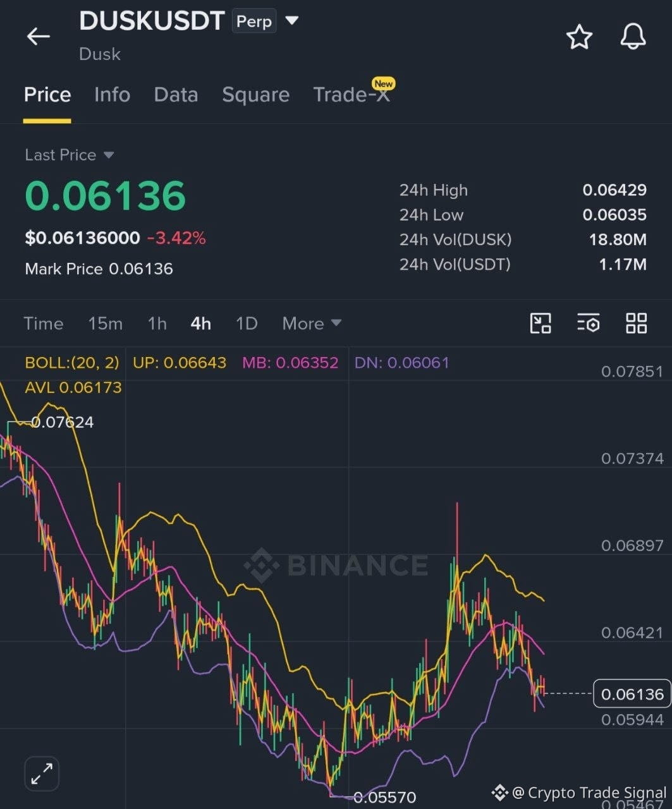Open the four-square grid layout icon

coord(636,323)
